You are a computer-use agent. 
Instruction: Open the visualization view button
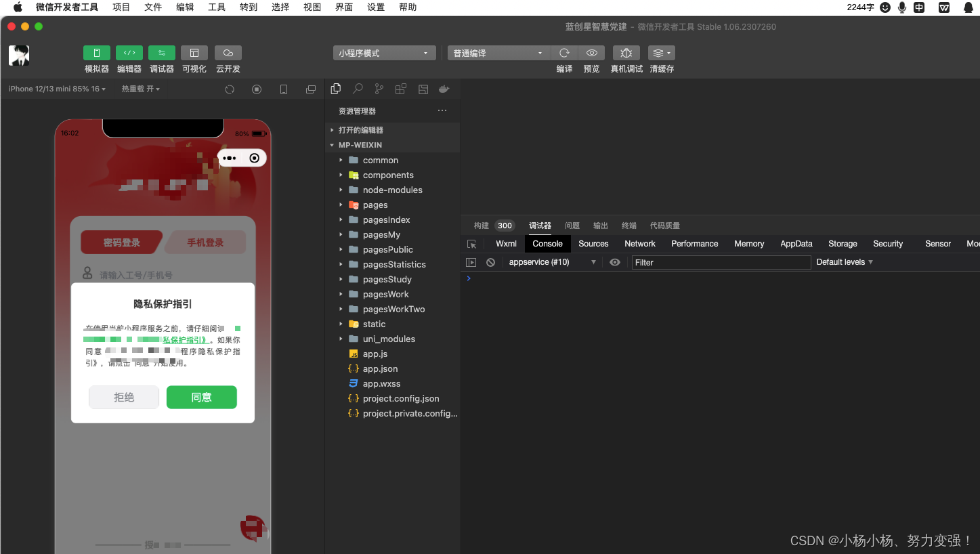click(194, 53)
